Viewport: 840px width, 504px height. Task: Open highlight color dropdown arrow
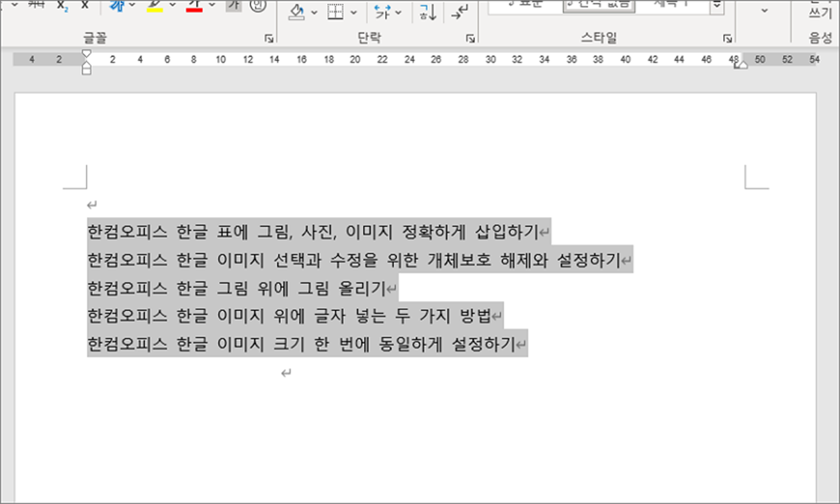point(172,5)
